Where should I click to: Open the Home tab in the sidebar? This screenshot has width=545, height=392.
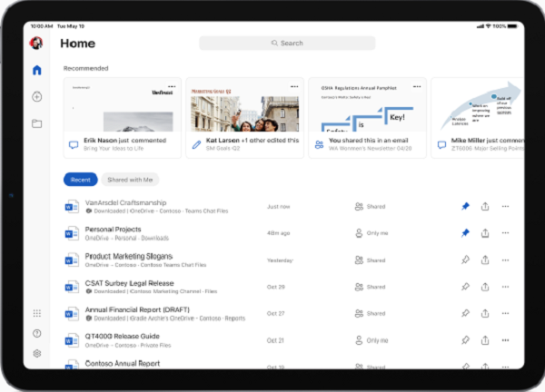[x=36, y=70]
